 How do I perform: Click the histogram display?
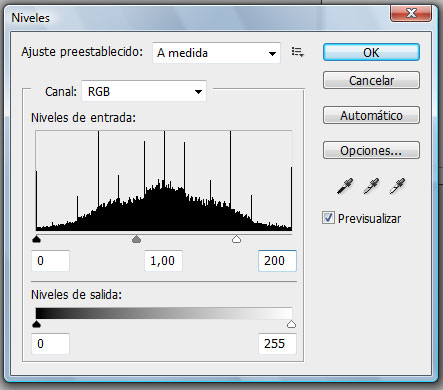(164, 180)
